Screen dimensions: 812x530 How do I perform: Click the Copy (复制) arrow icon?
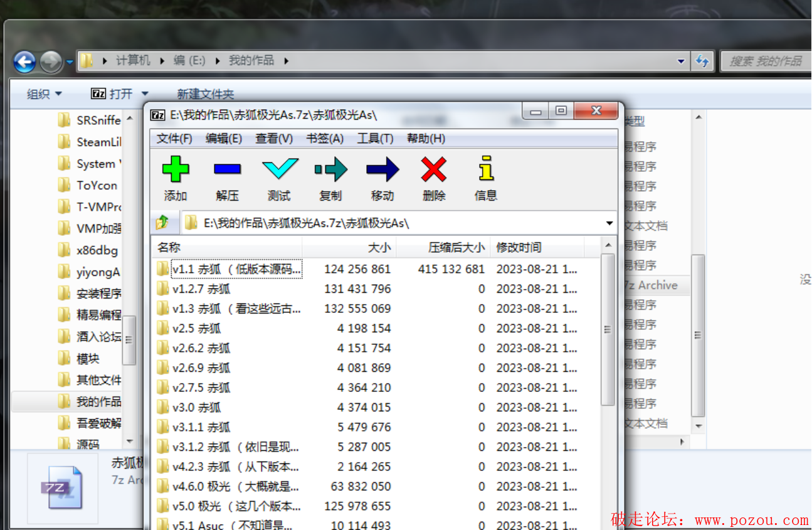coord(330,169)
